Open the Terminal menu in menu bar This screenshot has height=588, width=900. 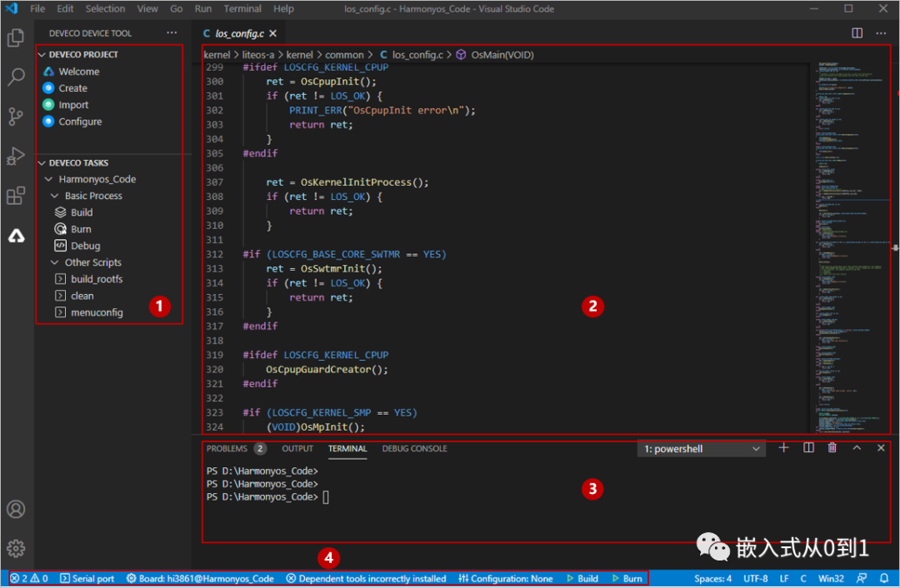click(x=242, y=8)
